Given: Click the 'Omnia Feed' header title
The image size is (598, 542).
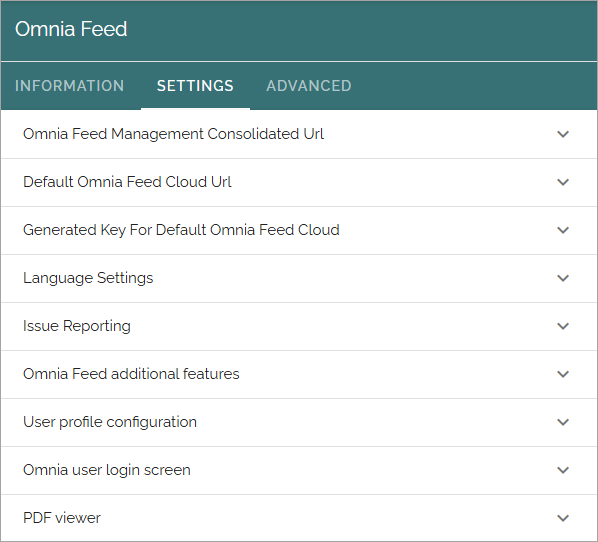Looking at the screenshot, I should tap(71, 29).
